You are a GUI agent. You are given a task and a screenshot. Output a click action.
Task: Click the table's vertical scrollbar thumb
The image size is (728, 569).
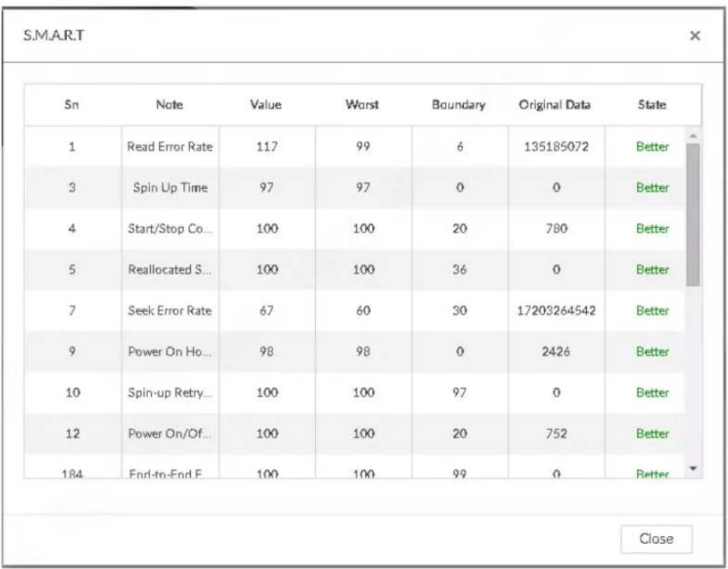pyautogui.click(x=692, y=215)
